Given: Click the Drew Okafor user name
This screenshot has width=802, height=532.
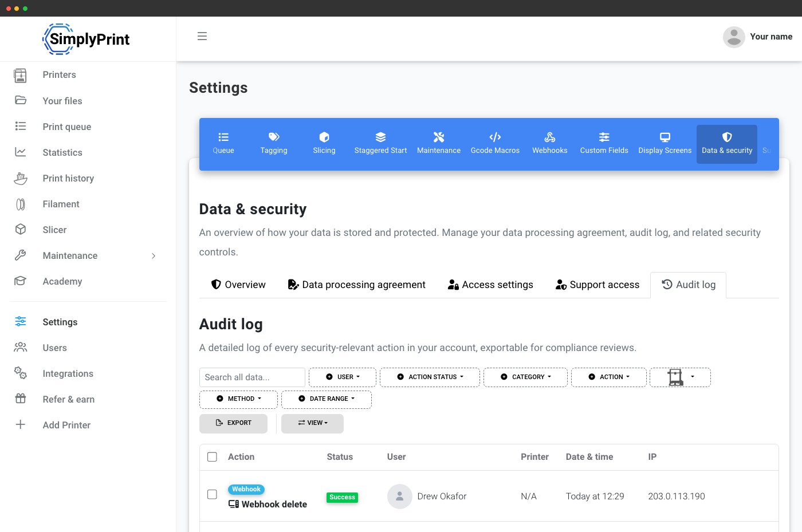Looking at the screenshot, I should pyautogui.click(x=442, y=496).
